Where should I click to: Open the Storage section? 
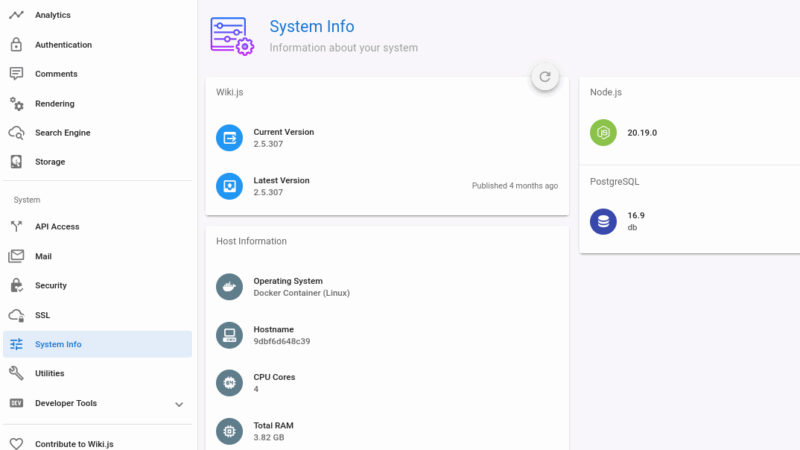tap(97, 162)
